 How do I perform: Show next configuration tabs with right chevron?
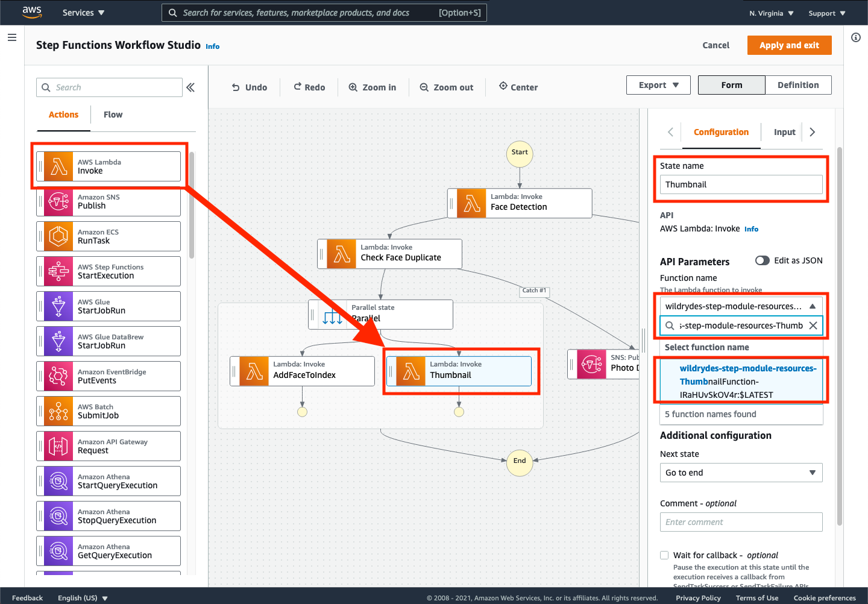point(813,132)
